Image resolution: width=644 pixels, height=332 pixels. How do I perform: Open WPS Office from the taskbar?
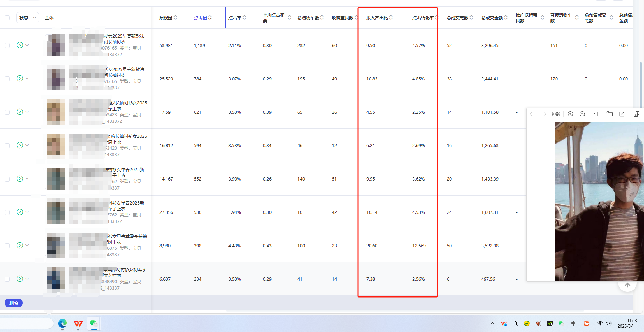[78, 323]
